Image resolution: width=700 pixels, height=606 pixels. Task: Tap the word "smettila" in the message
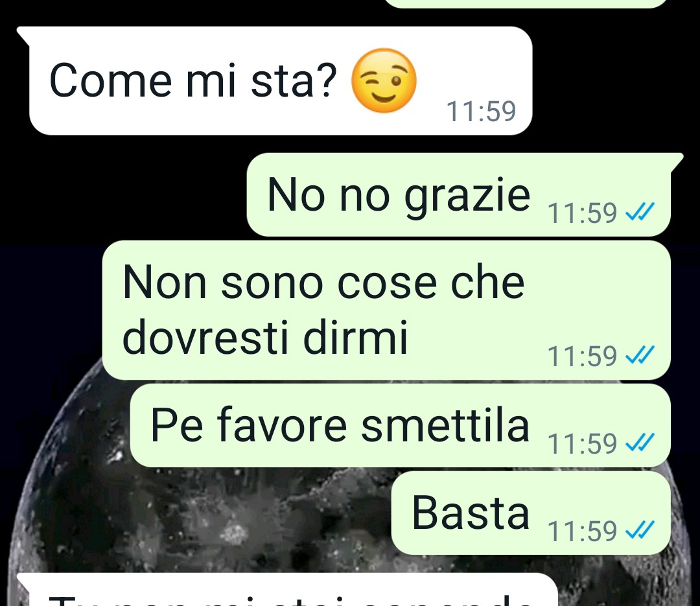click(x=445, y=425)
